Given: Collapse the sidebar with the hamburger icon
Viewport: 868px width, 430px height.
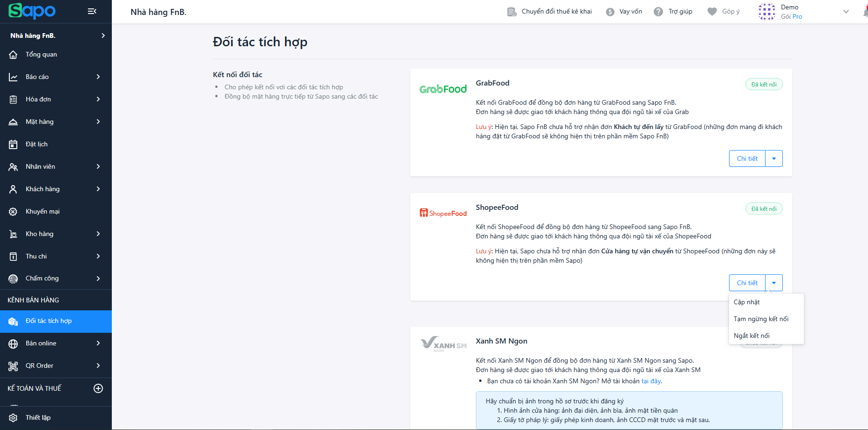Looking at the screenshot, I should tap(92, 11).
